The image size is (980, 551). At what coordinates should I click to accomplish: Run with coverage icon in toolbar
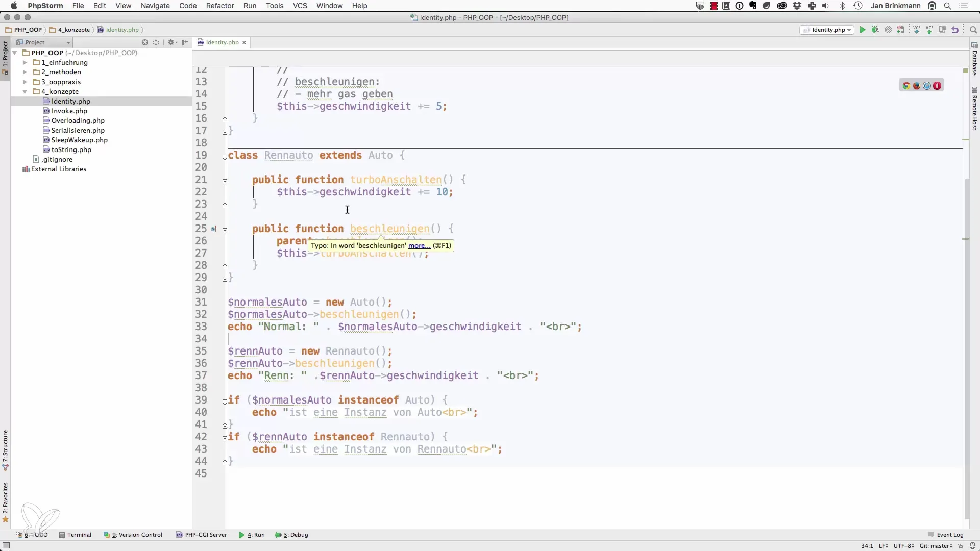pyautogui.click(x=888, y=30)
